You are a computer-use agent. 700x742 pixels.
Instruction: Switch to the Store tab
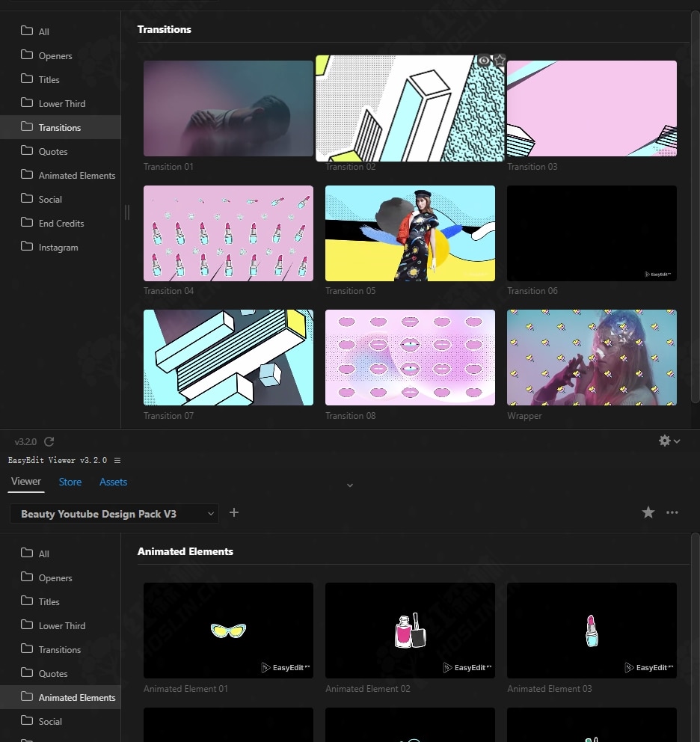point(70,482)
